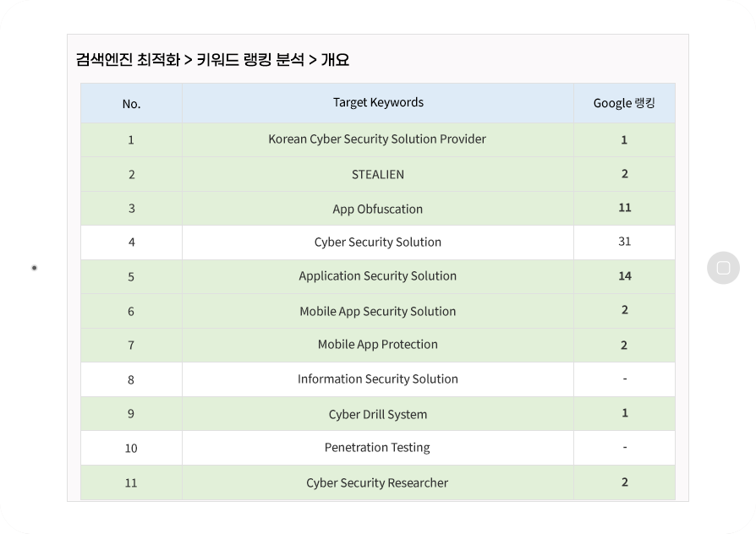Click the "Target Keywords" column header
The width and height of the screenshot is (756, 534).
pyautogui.click(x=378, y=102)
